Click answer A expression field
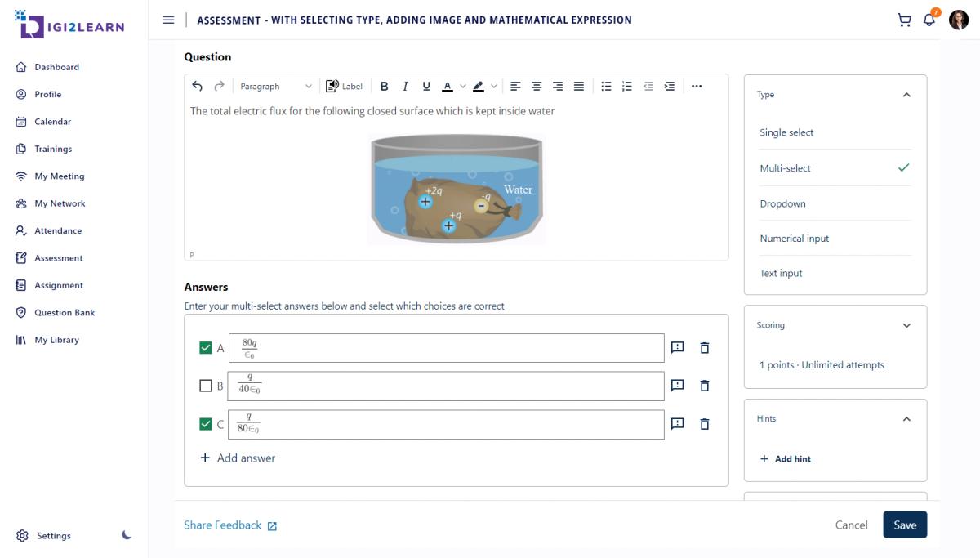 tap(446, 348)
